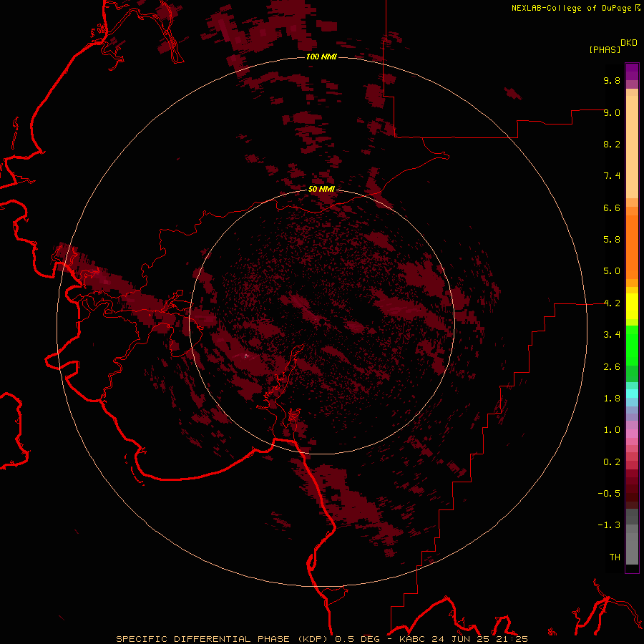Pick the dark red color bar segment
Screen dimensions: 644x644
[632, 489]
